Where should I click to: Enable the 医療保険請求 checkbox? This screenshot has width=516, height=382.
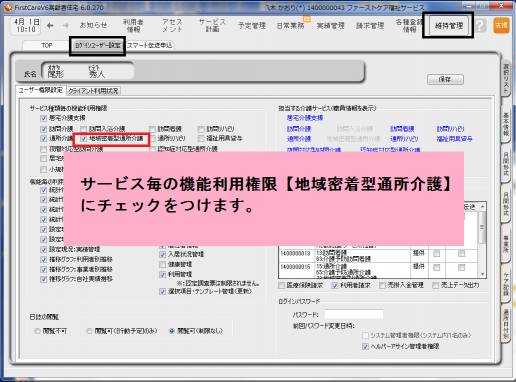pyautogui.click(x=282, y=285)
